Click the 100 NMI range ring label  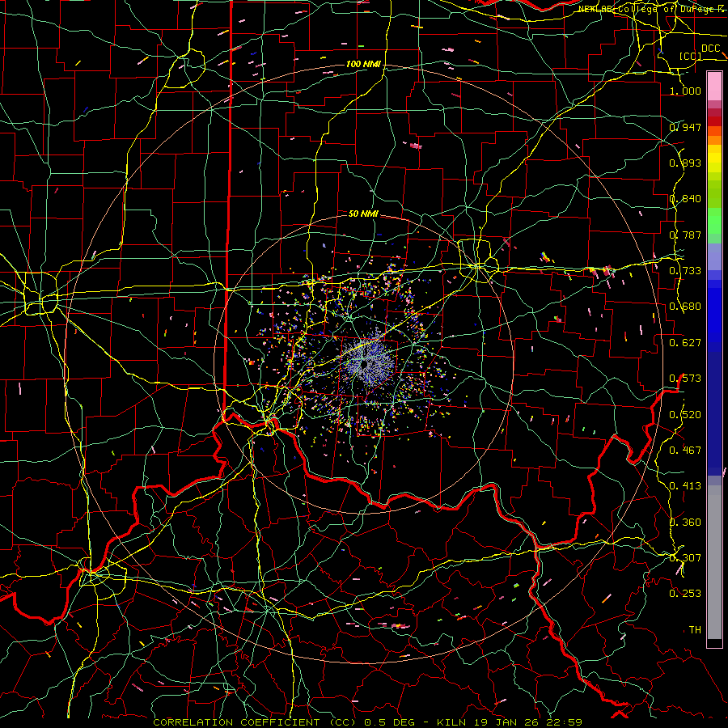coord(363,64)
